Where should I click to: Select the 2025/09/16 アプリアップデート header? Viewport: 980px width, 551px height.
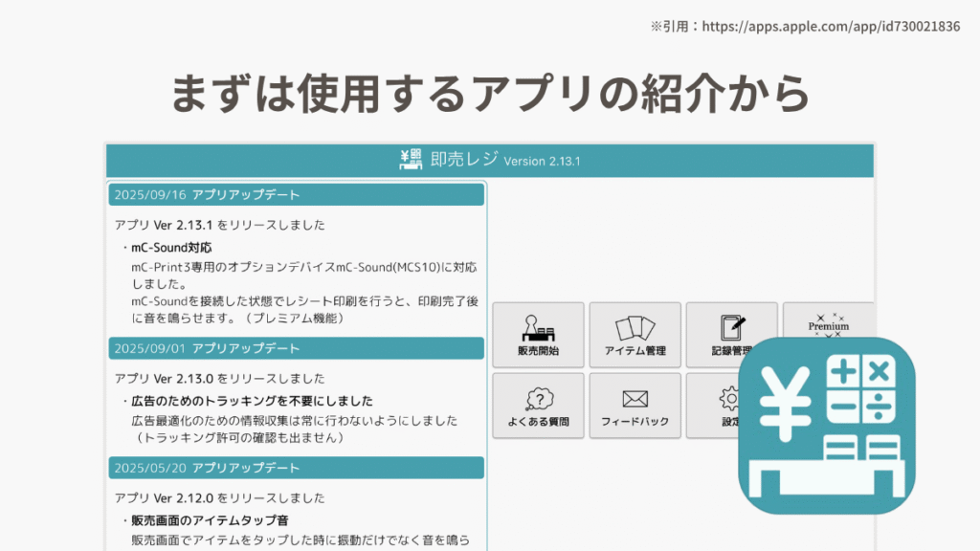tap(296, 195)
